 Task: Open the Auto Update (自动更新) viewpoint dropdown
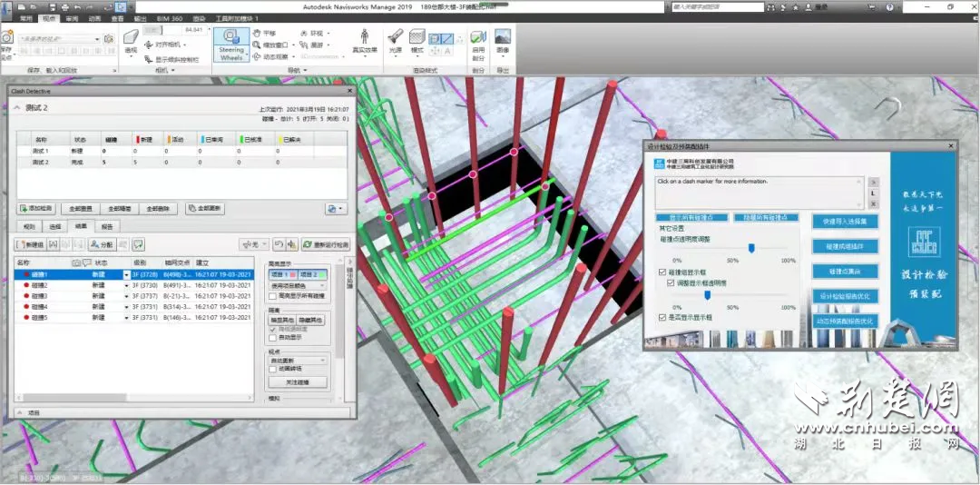(x=299, y=361)
